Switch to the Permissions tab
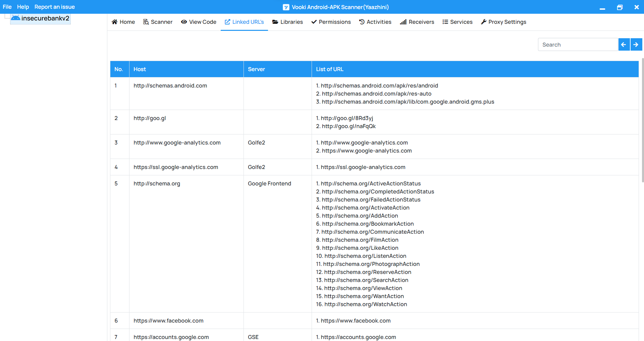The height and width of the screenshot is (341, 644). [331, 22]
